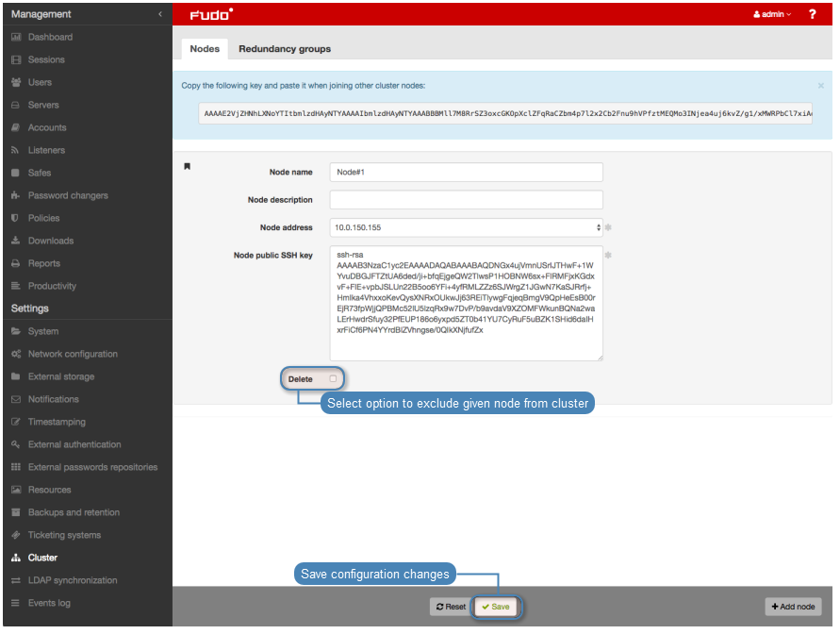Click the Management section header label

tap(41, 14)
